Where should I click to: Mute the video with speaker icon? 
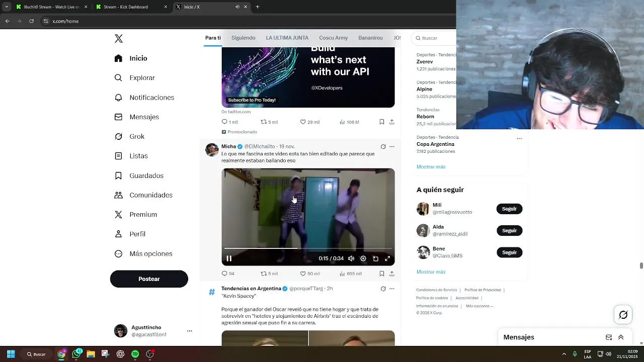click(x=351, y=258)
